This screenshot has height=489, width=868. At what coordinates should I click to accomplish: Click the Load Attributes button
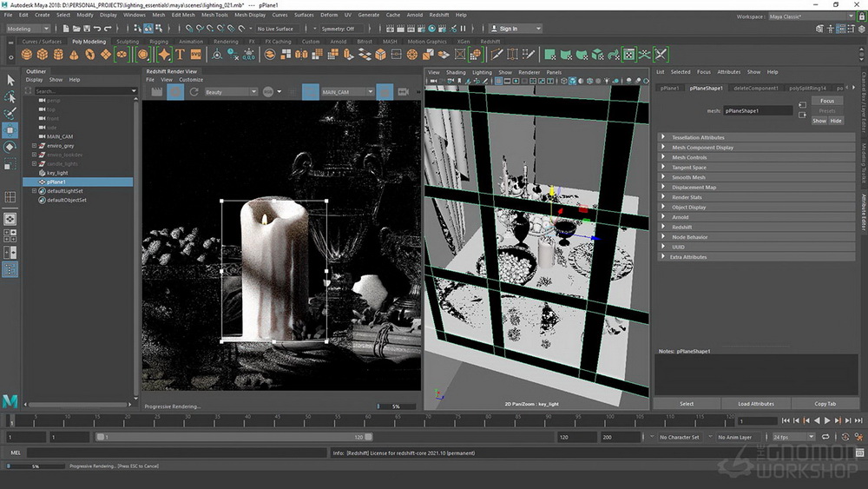[756, 404]
